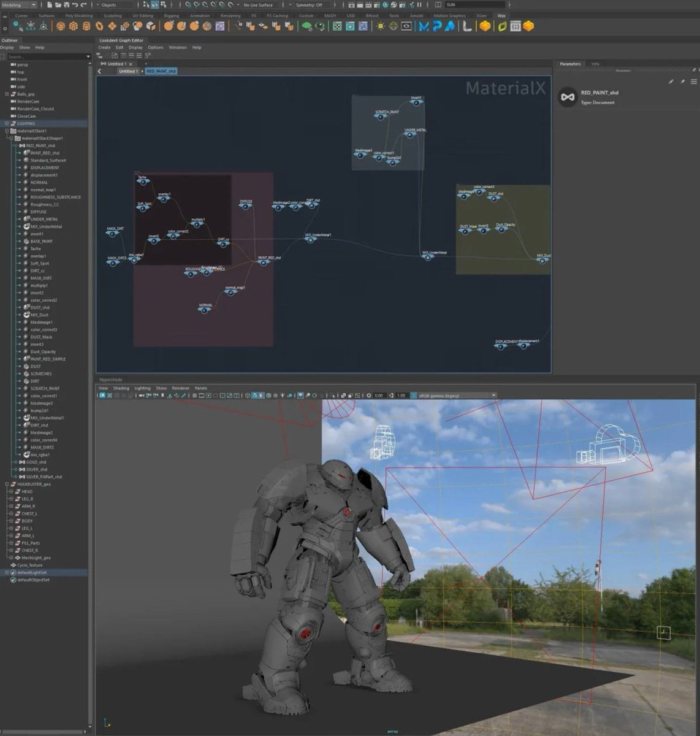Screen dimensions: 700x736
Task: Click the Redo icon in status line
Action: pos(84,5)
